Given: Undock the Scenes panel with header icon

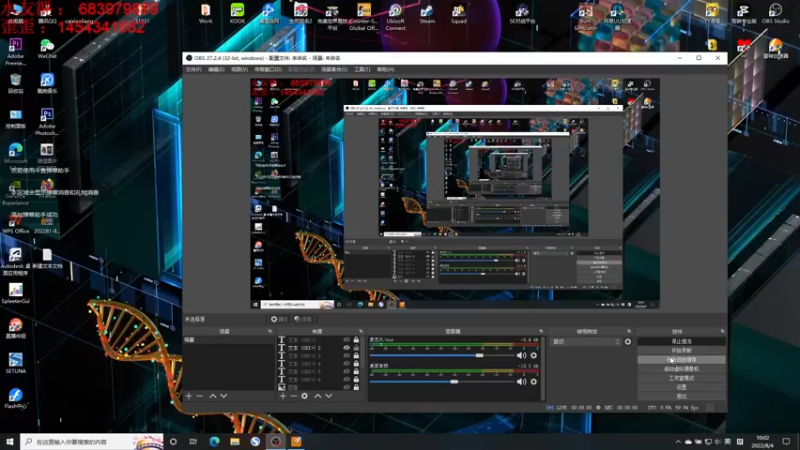Looking at the screenshot, I should 270,331.
